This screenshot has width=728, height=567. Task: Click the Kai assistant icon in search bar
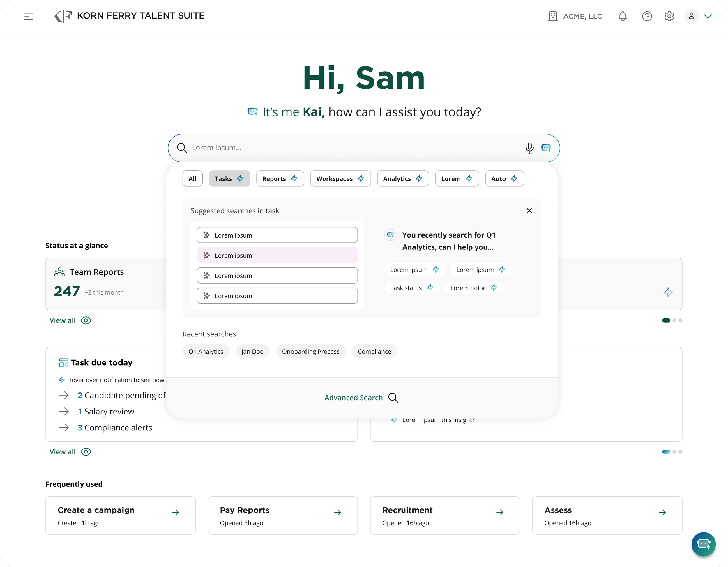coord(546,148)
